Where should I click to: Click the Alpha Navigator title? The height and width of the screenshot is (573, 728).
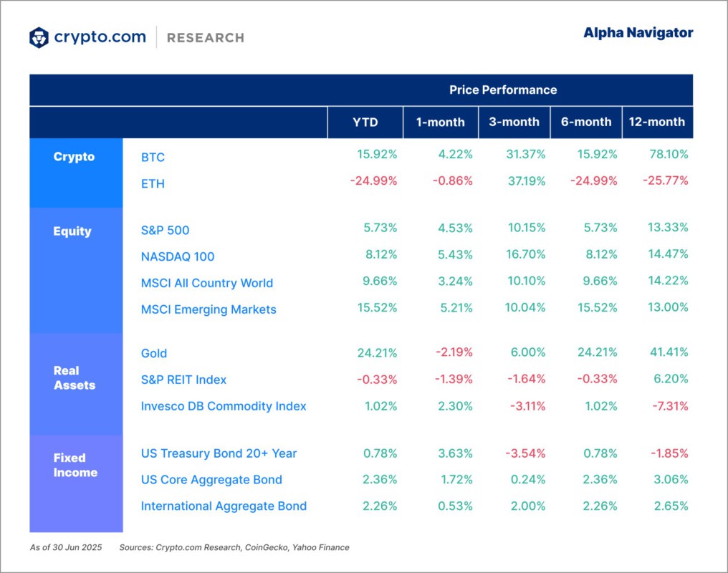pos(638,33)
